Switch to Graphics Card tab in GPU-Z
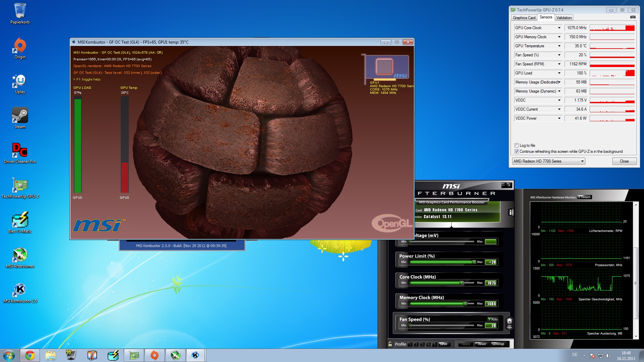Viewport: 644px width, 362px height. pos(524,18)
